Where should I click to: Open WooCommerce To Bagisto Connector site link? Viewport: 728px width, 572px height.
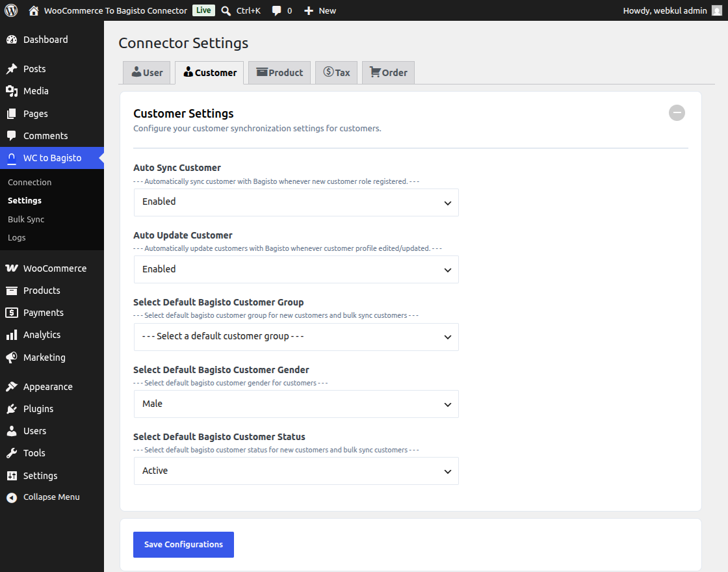116,10
